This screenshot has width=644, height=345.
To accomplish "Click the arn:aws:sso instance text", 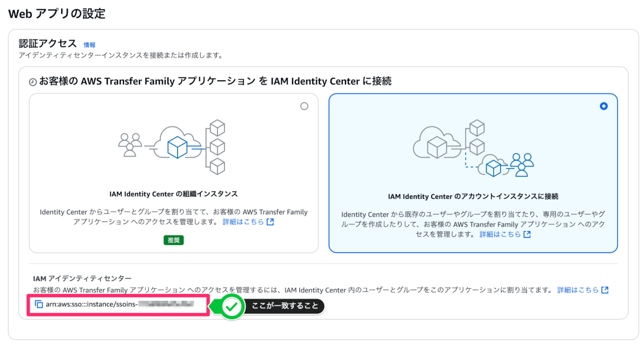I will 119,304.
